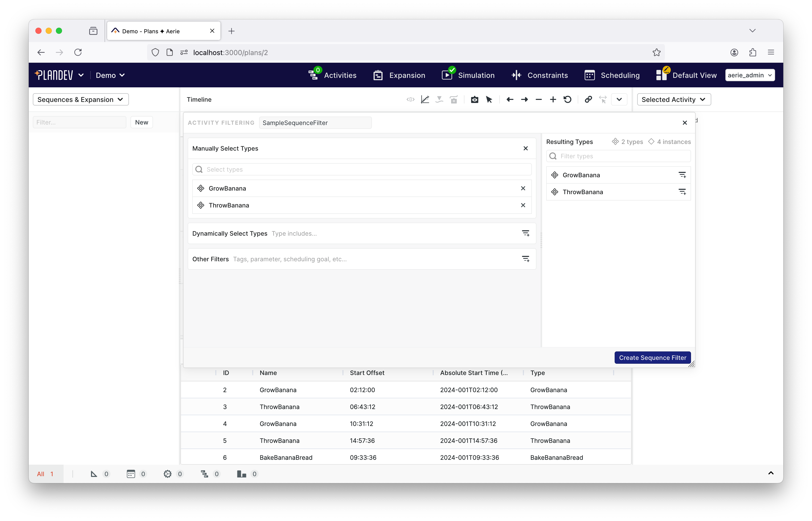Add filter icon beside ThrowBanana in Resulting Types
This screenshot has height=521, width=812.
click(x=682, y=192)
